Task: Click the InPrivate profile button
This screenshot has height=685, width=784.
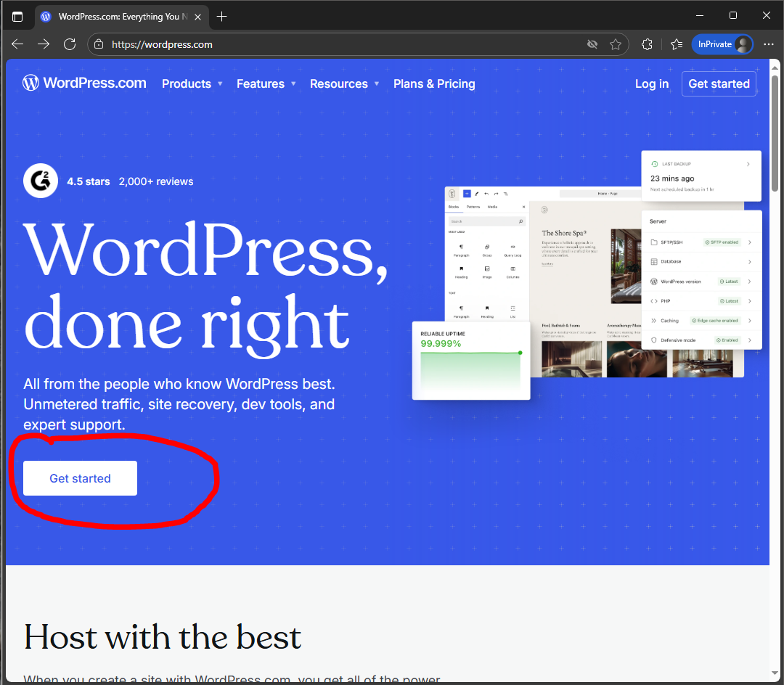Action: point(722,44)
